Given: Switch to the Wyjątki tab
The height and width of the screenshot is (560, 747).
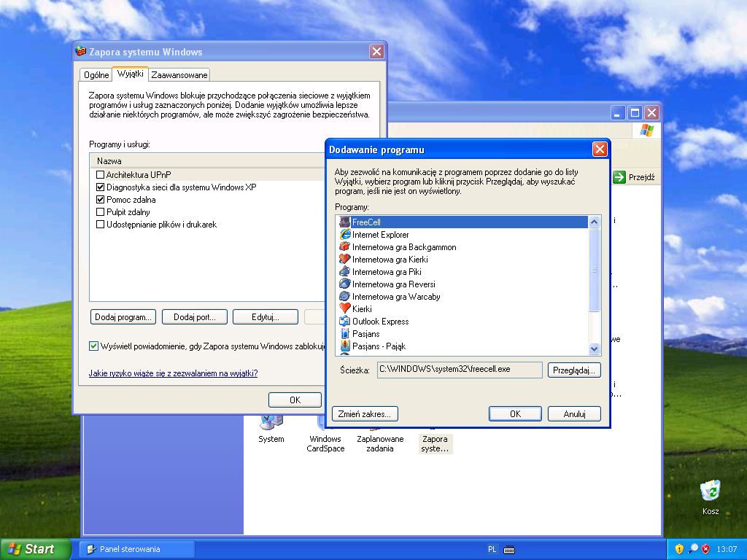Looking at the screenshot, I should click(x=130, y=74).
